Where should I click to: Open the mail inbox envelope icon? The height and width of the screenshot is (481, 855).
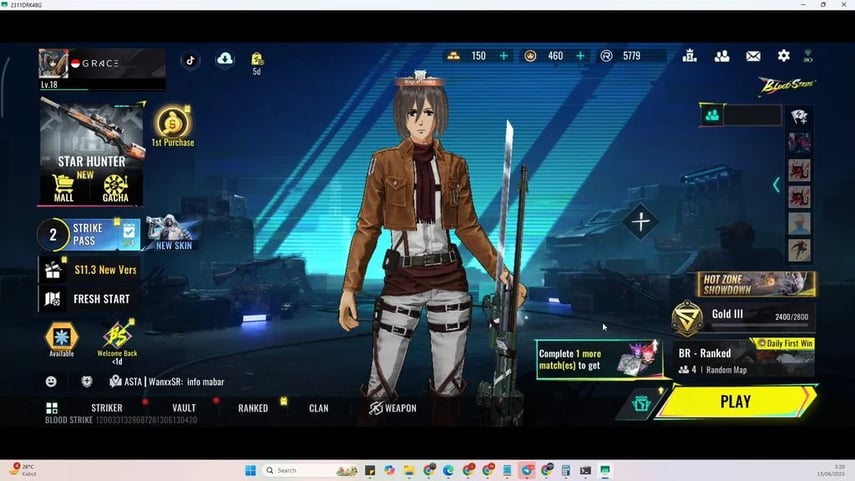(753, 56)
